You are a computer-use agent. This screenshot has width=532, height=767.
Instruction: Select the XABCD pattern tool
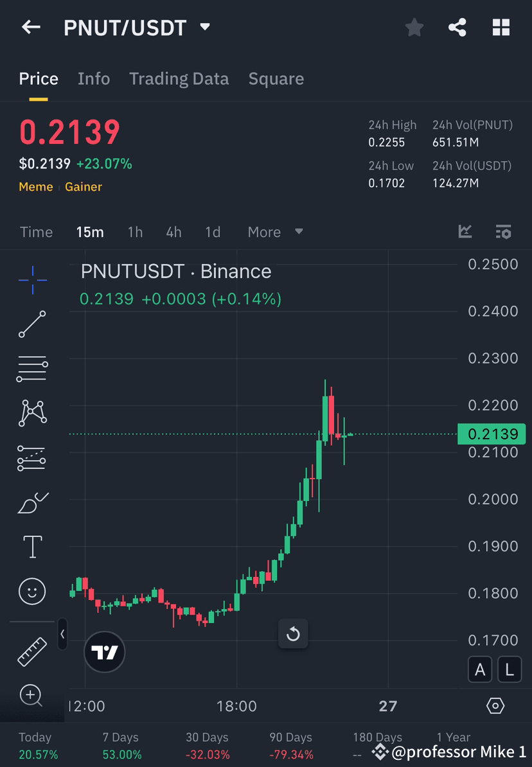coord(32,413)
